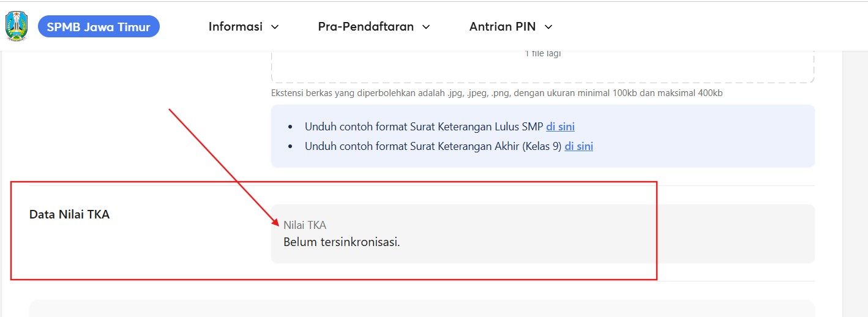Click the '1 file lagi' upload text
Viewport: 868px width, 317px height.
[x=542, y=53]
